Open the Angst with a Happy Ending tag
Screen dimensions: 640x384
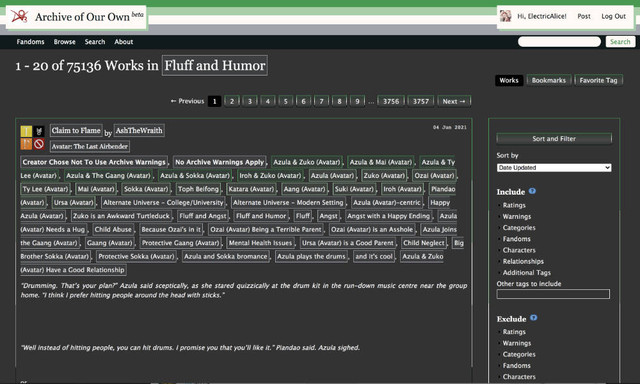pyautogui.click(x=389, y=216)
